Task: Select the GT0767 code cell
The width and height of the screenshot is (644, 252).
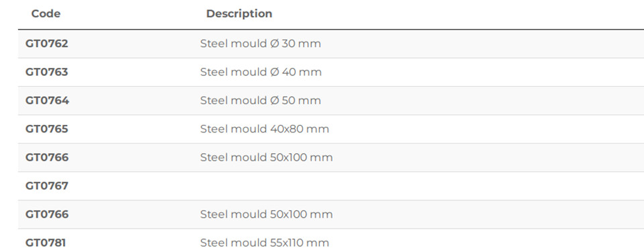Action: pos(47,185)
